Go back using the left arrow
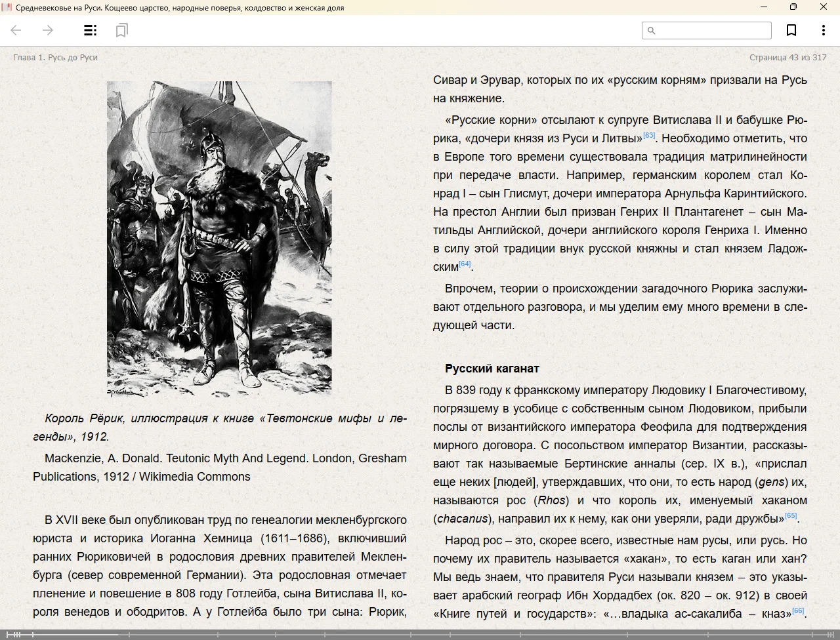The height and width of the screenshot is (640, 840). click(16, 30)
